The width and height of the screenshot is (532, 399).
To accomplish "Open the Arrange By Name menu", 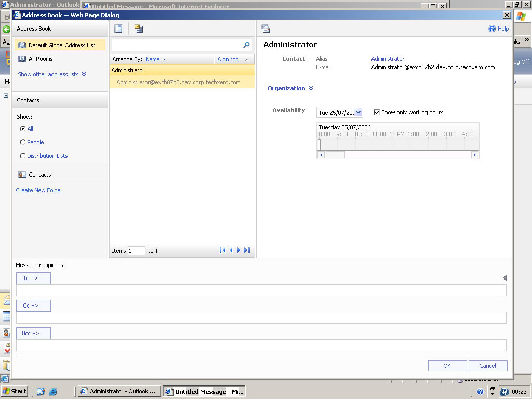I will coord(155,59).
